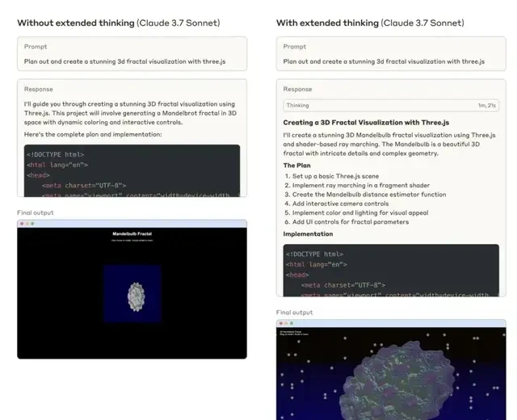Click the left code block starting with DOCTYPE html
Screen dimensions: 517x420
pyautogui.click(x=132, y=170)
